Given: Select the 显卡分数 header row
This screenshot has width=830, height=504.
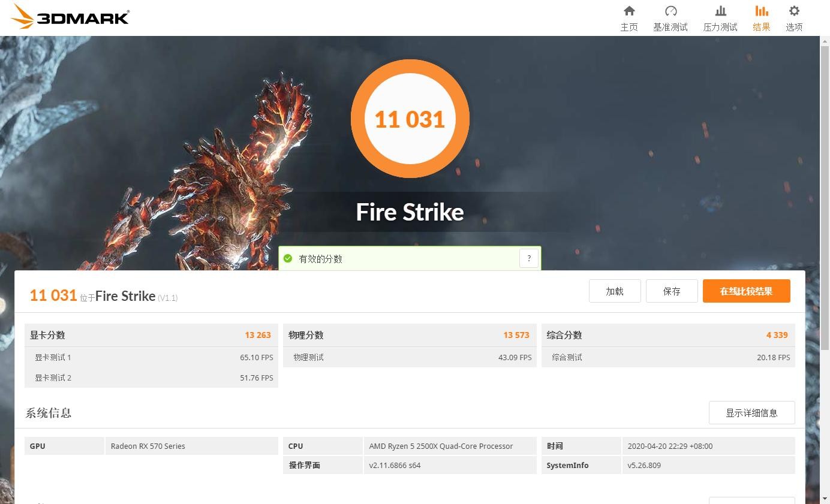Looking at the screenshot, I should tap(151, 335).
